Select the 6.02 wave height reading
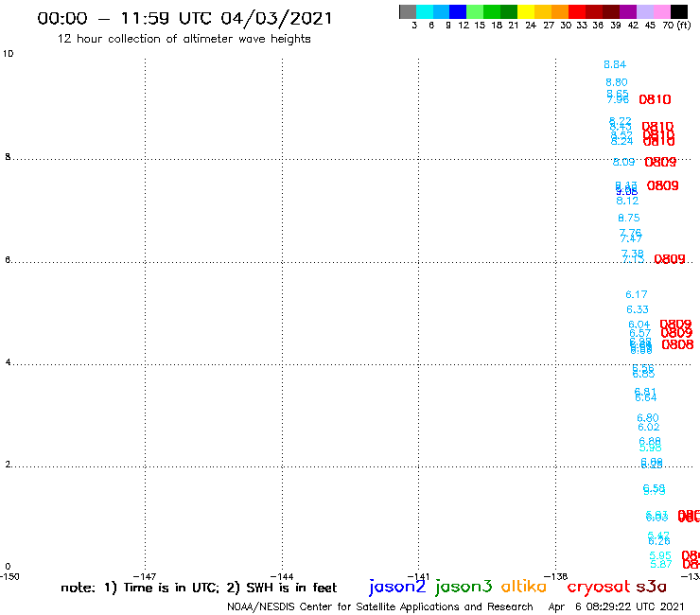 click(x=649, y=427)
